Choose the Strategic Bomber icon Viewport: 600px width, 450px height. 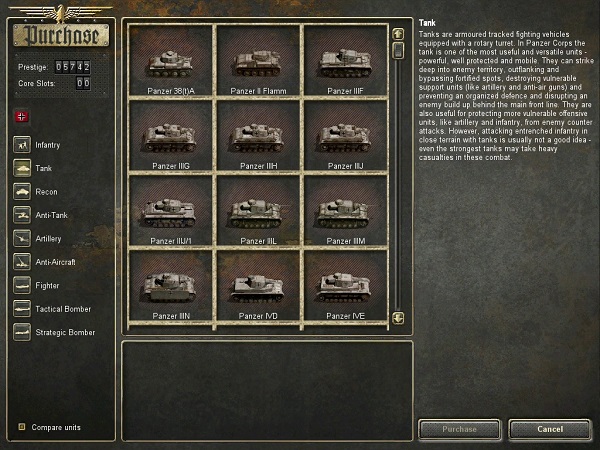click(22, 332)
